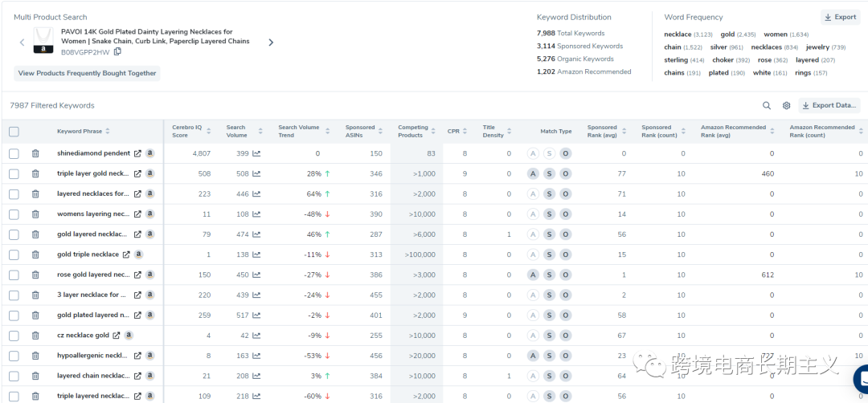Open the chat widget bubble

860,379
